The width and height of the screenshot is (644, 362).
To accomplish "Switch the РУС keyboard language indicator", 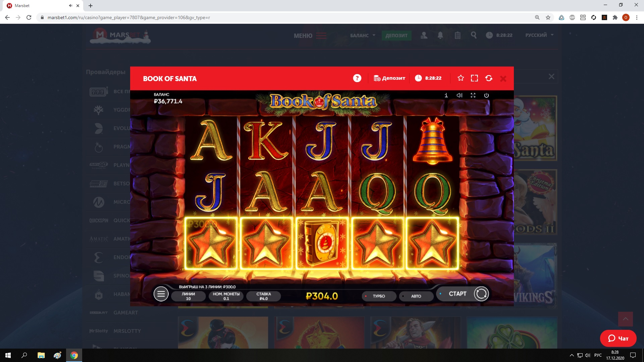I will (x=598, y=355).
